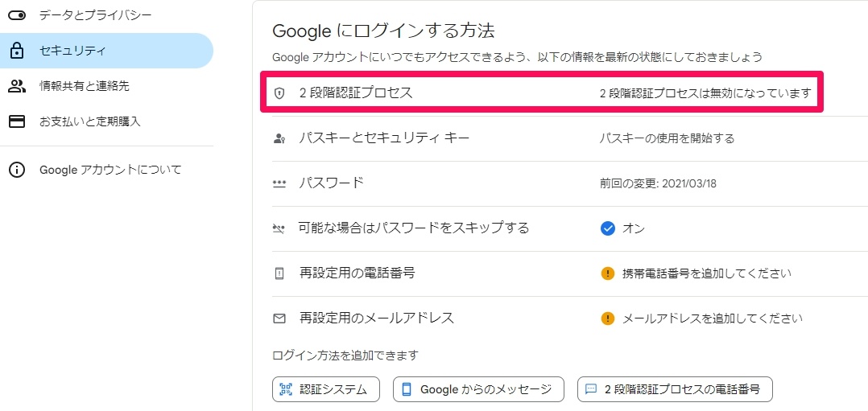Add the 認証システム login method
The image size is (868, 411).
(x=326, y=389)
